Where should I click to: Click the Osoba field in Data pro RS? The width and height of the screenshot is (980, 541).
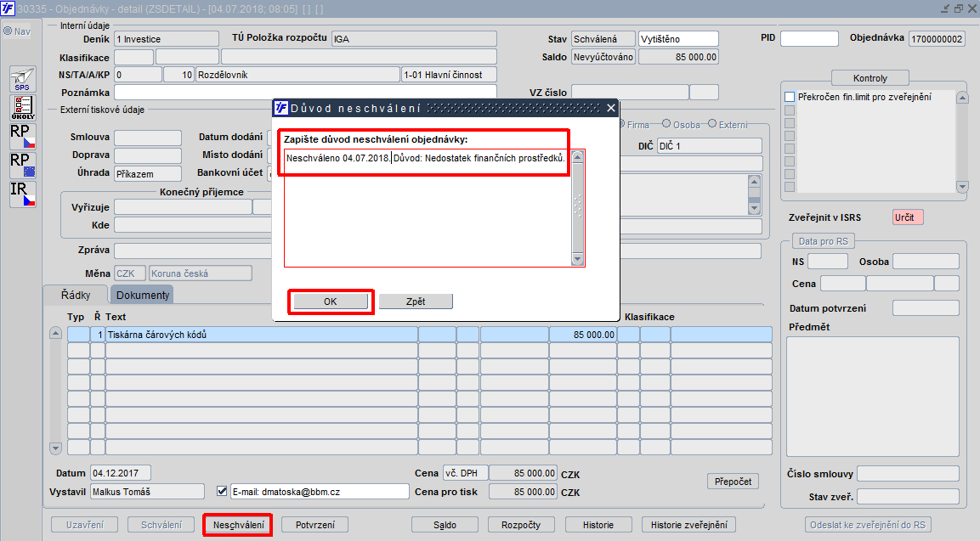click(x=926, y=261)
